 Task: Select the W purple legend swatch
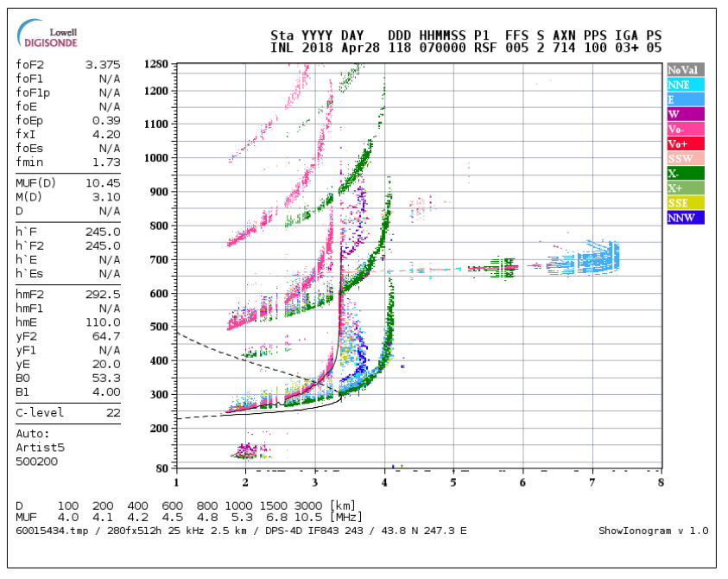pyautogui.click(x=686, y=114)
